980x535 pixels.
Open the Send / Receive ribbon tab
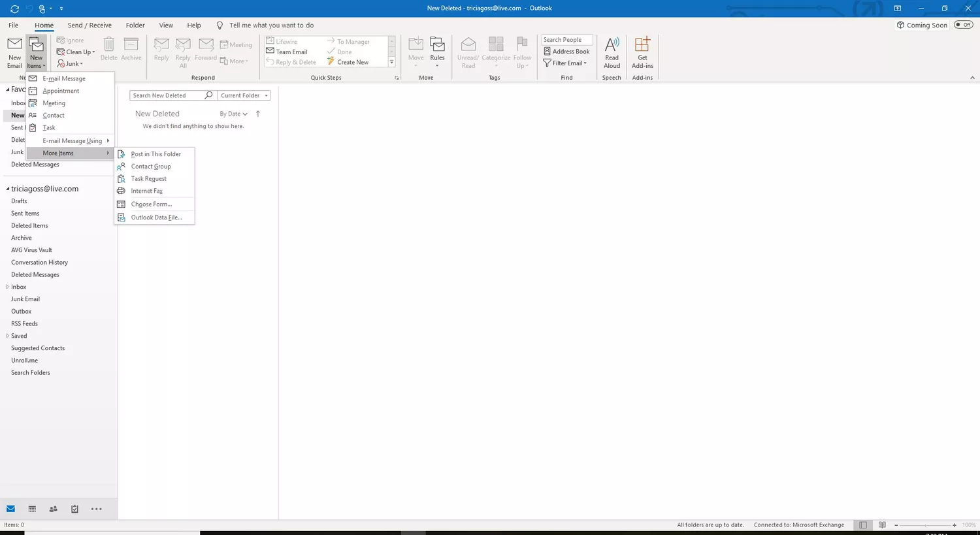(x=90, y=25)
